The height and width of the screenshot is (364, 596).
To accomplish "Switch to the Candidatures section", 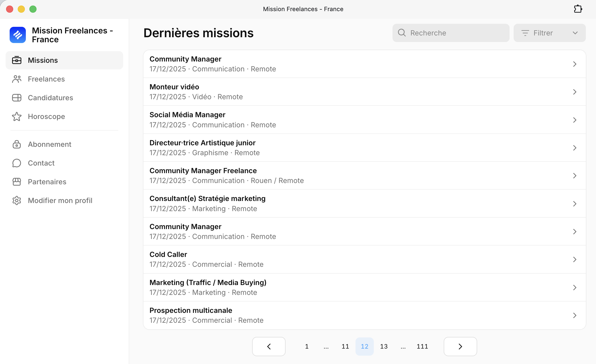I will (x=50, y=98).
